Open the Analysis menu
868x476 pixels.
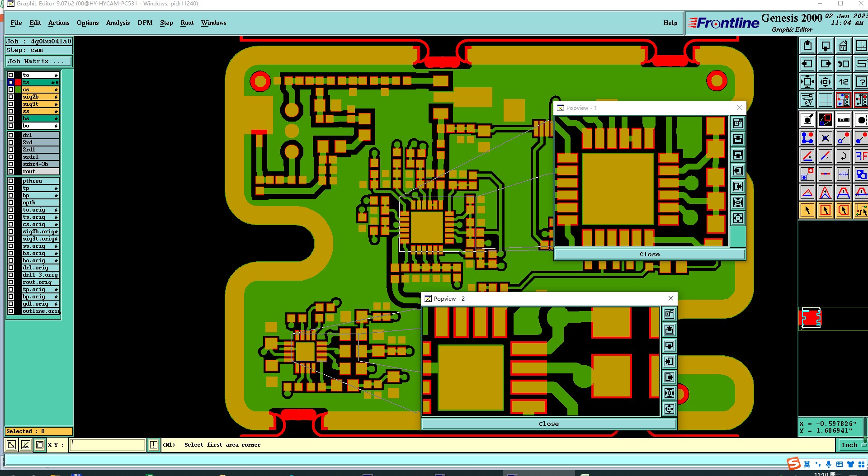pyautogui.click(x=118, y=23)
